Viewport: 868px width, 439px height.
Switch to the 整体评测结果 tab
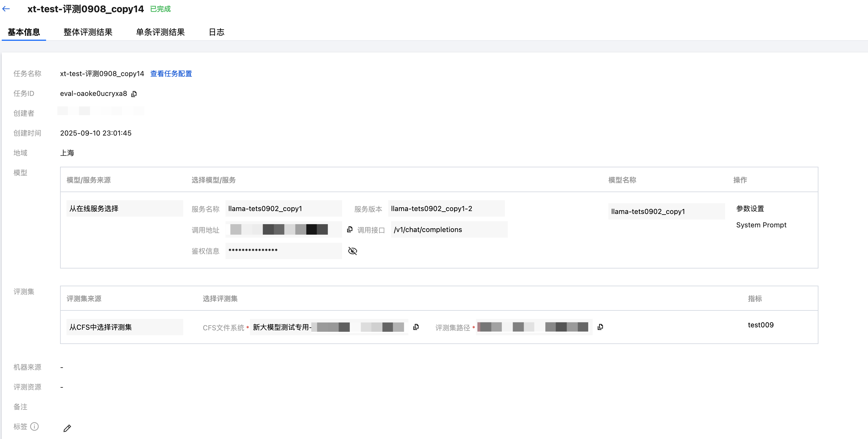point(87,32)
